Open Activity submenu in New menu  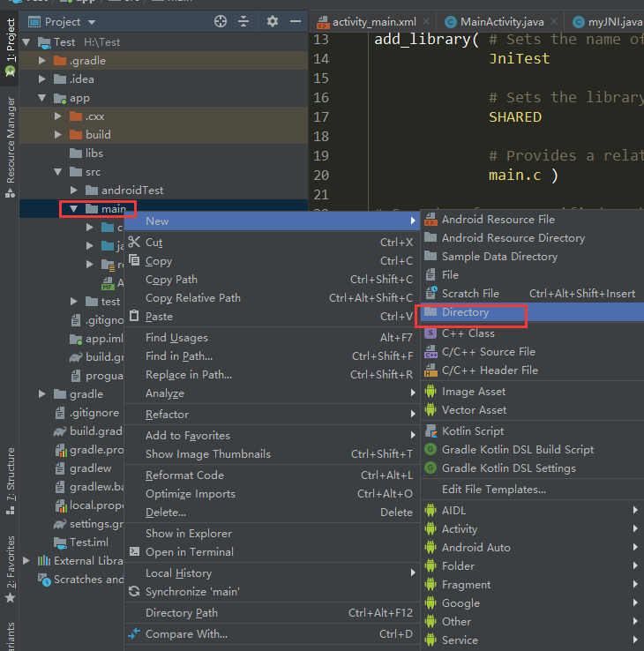460,529
